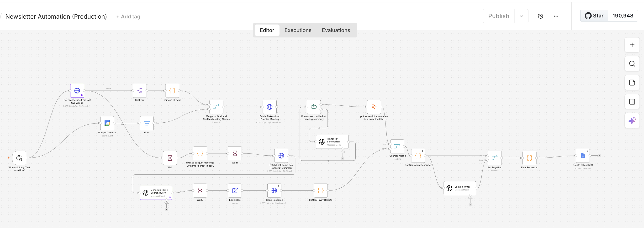Select 'Merge on Gcal and Fireflies Meeting Names' node
The width and height of the screenshot is (644, 228).
click(x=216, y=107)
